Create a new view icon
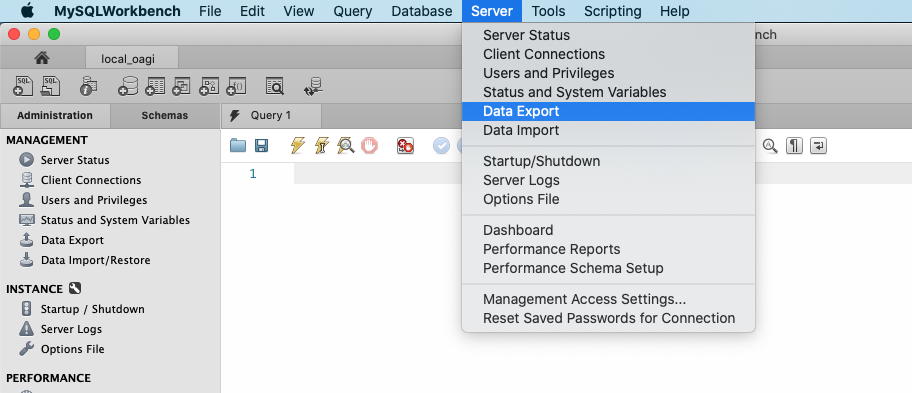This screenshot has height=393, width=912. coord(181,86)
